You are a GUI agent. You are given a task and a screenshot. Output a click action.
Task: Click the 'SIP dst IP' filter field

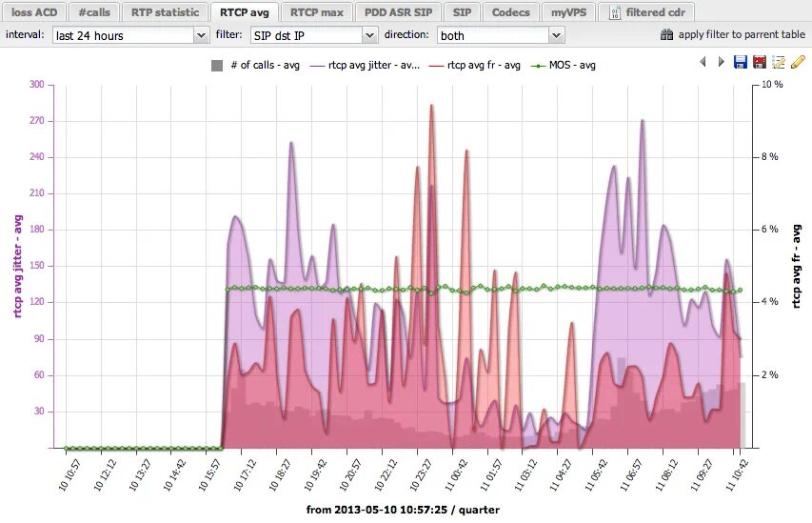[x=307, y=35]
